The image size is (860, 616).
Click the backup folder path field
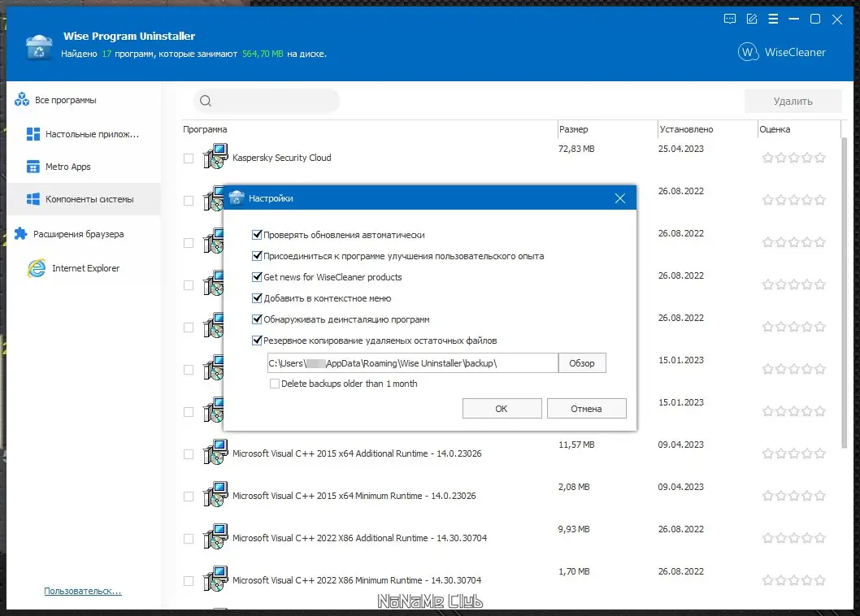(411, 363)
